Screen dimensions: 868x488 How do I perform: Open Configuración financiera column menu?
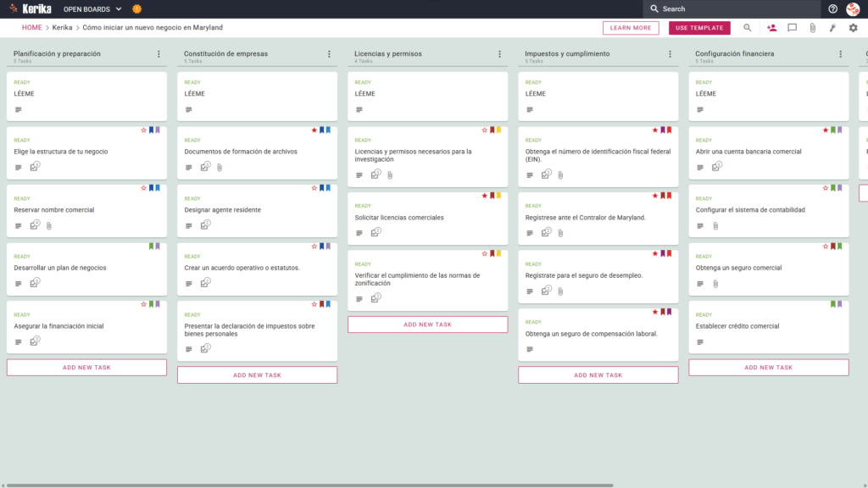tap(841, 54)
